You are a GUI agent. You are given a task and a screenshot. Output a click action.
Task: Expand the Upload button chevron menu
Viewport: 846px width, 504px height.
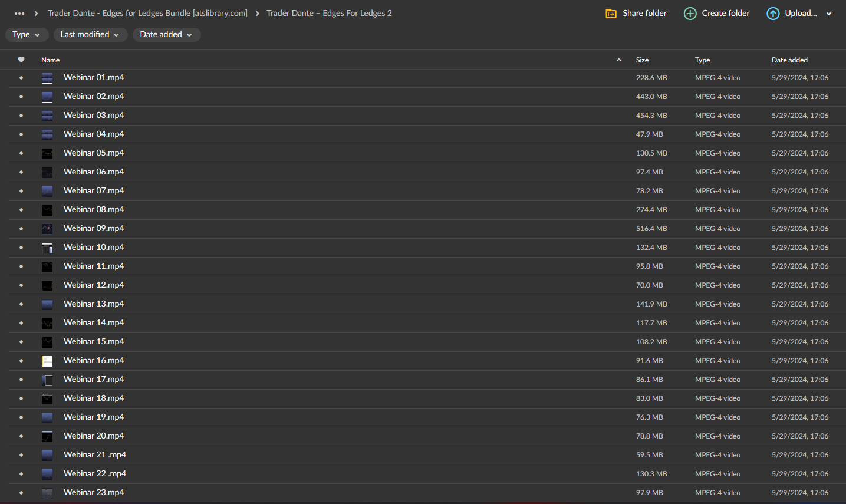coord(829,13)
